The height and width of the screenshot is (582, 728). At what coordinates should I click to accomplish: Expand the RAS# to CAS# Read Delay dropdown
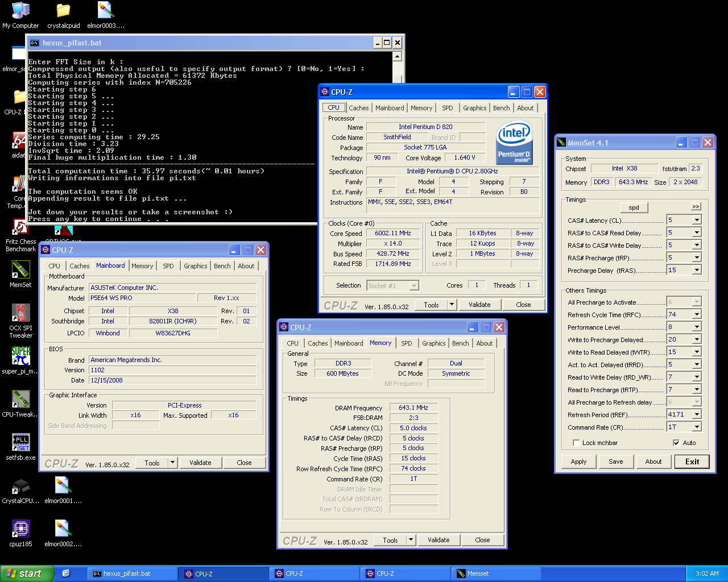click(x=697, y=232)
